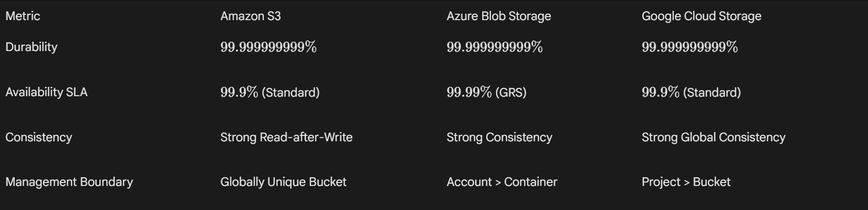Click the Durability row label
868x210 pixels.
tap(31, 47)
